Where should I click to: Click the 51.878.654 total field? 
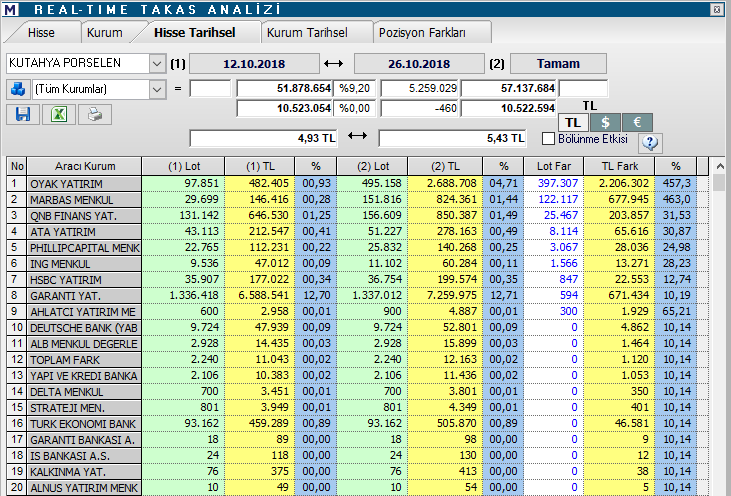(284, 88)
